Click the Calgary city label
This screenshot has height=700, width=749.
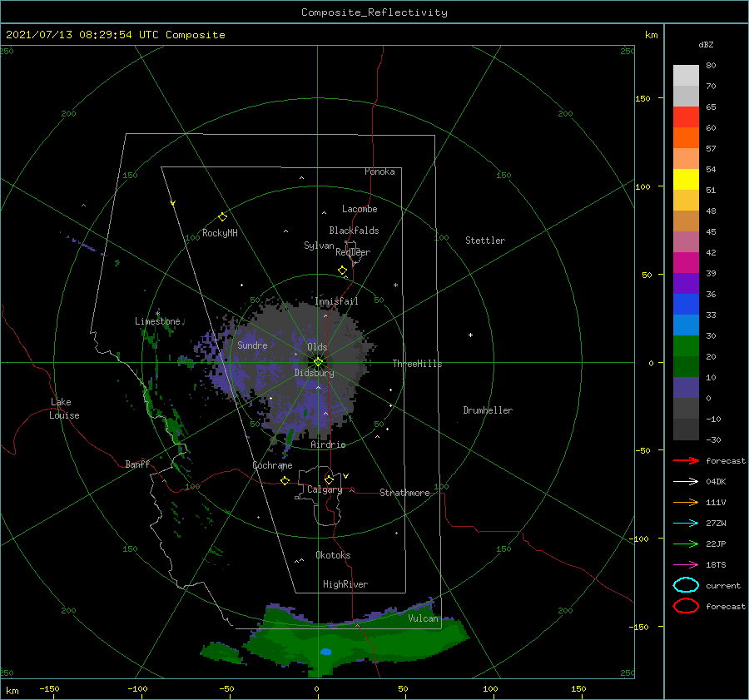(325, 489)
